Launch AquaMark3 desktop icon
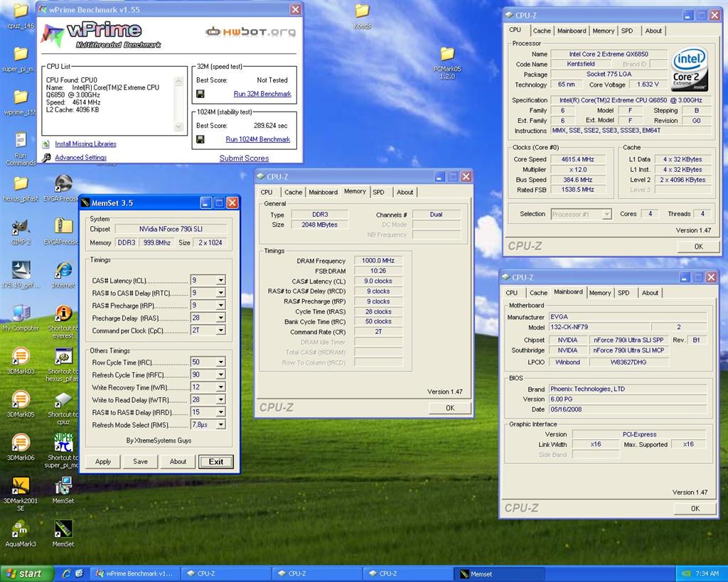This screenshot has height=582, width=728. pyautogui.click(x=21, y=529)
